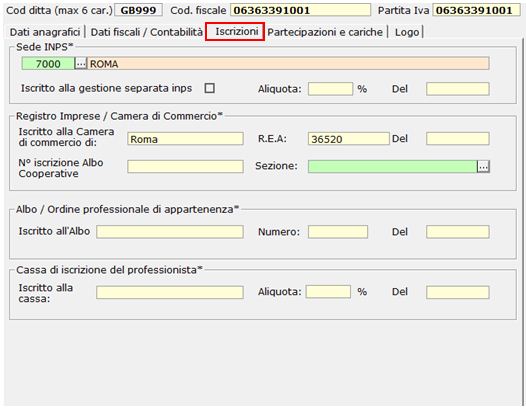Toggle Iscritto alla gestione separata inps checkbox
Image resolution: width=526 pixels, height=409 pixels.
210,88
